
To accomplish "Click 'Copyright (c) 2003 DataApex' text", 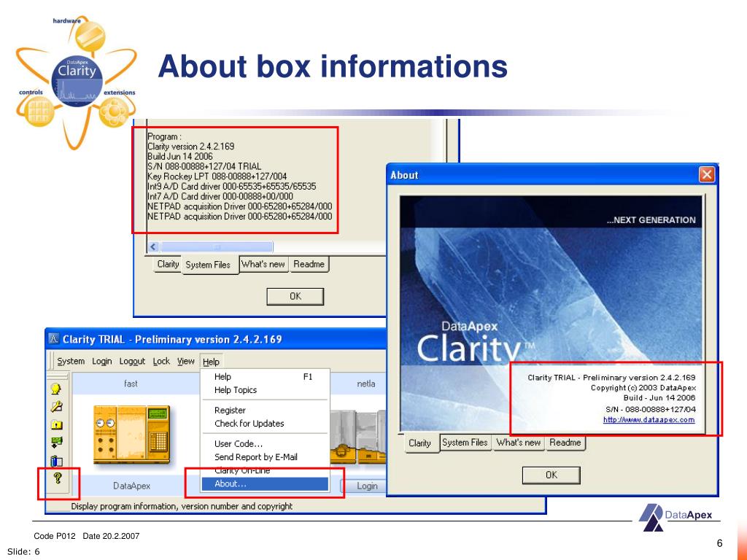I will 643,388.
